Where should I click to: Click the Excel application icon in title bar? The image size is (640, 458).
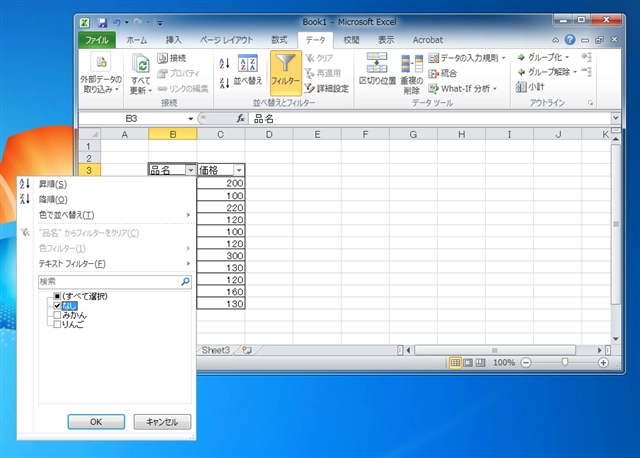[84, 22]
